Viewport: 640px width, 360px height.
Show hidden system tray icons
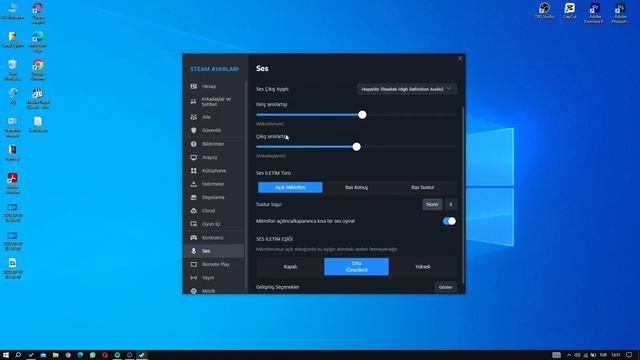[569, 355]
